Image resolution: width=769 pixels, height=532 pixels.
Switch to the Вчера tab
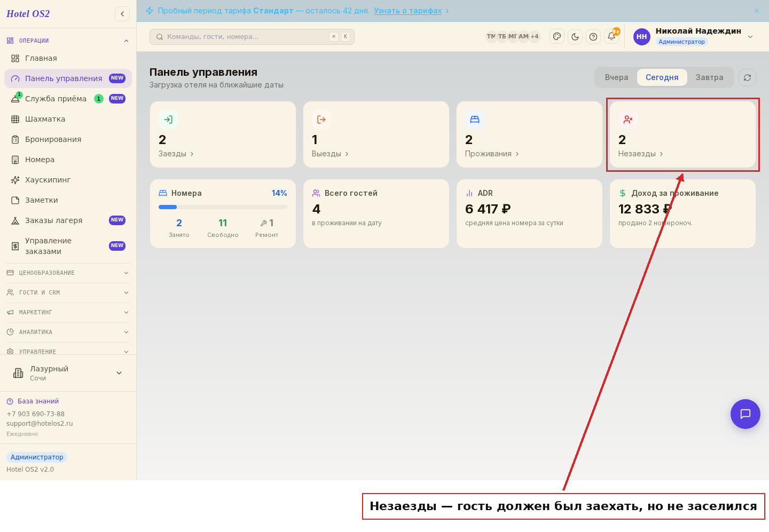click(x=616, y=77)
